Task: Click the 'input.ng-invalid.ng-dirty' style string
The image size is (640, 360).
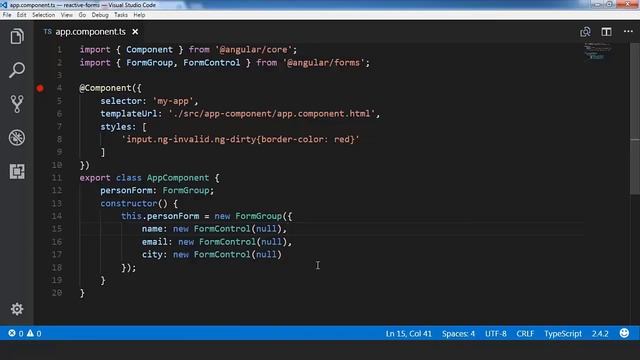Action: (x=240, y=139)
